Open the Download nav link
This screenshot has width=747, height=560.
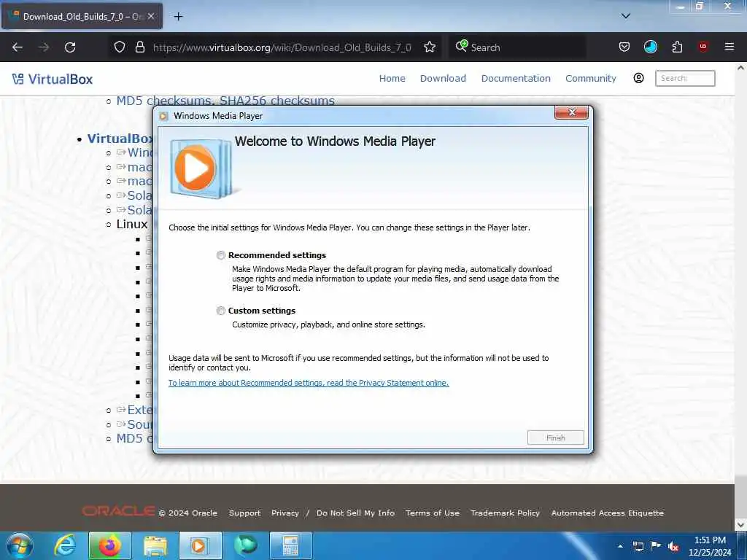pyautogui.click(x=443, y=78)
